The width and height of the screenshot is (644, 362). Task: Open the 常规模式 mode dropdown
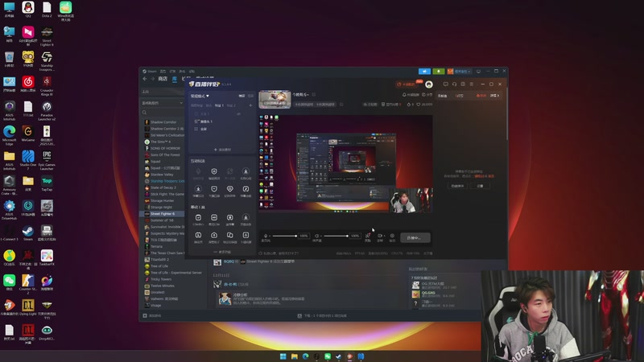pyautogui.click(x=200, y=96)
